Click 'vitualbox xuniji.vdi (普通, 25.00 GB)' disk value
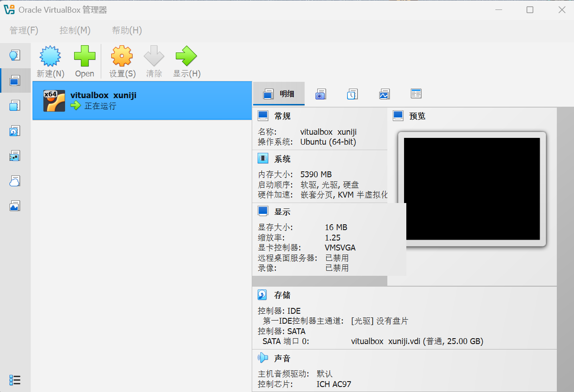 tap(417, 341)
